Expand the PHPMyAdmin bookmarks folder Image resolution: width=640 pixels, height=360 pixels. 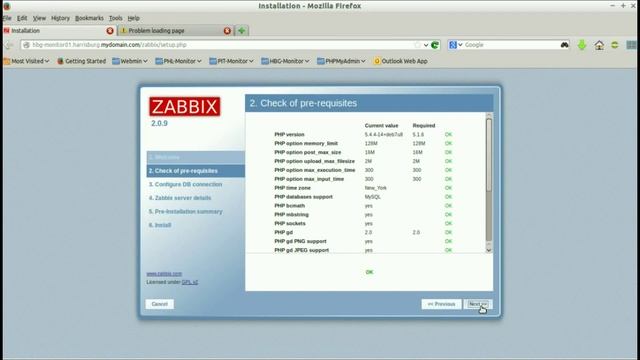pos(341,61)
